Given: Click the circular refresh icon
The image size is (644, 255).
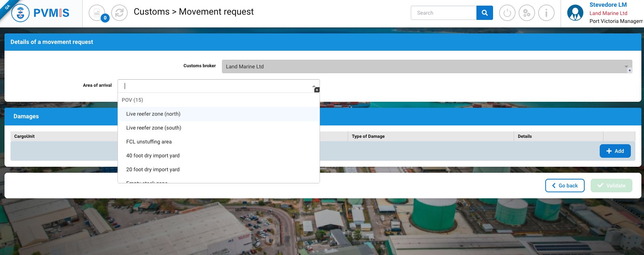Looking at the screenshot, I should [x=119, y=13].
